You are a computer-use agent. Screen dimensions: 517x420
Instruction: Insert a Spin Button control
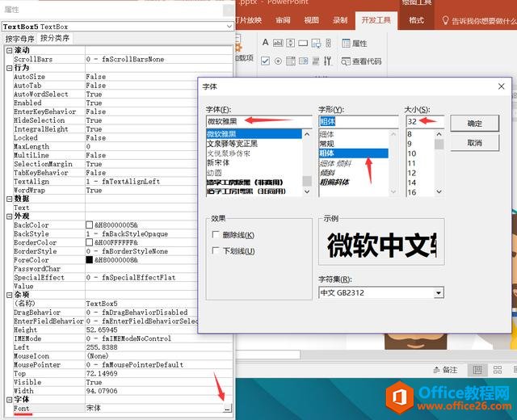coord(290,43)
